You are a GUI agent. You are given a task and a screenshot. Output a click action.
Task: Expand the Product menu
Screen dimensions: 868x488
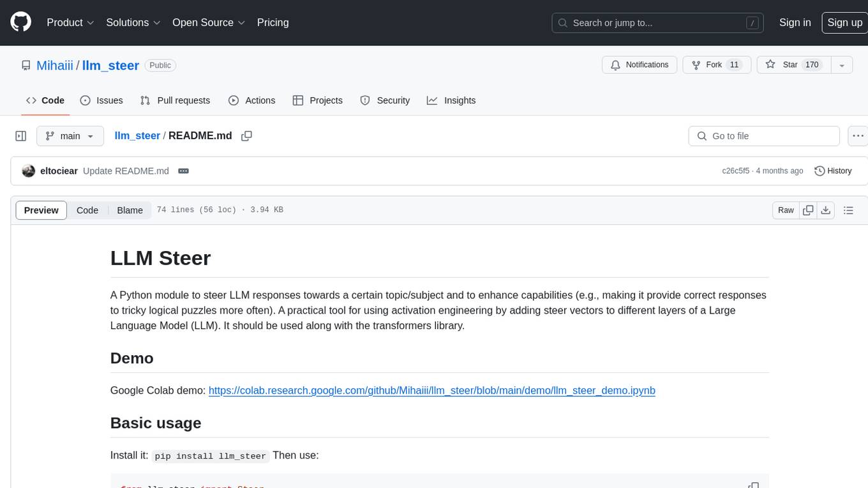[x=70, y=22]
